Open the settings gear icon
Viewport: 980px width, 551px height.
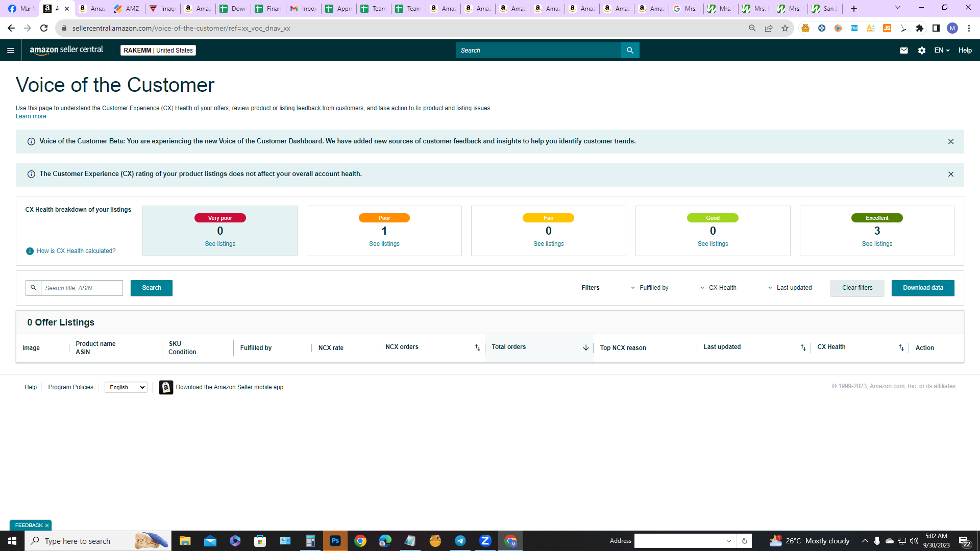click(922, 51)
